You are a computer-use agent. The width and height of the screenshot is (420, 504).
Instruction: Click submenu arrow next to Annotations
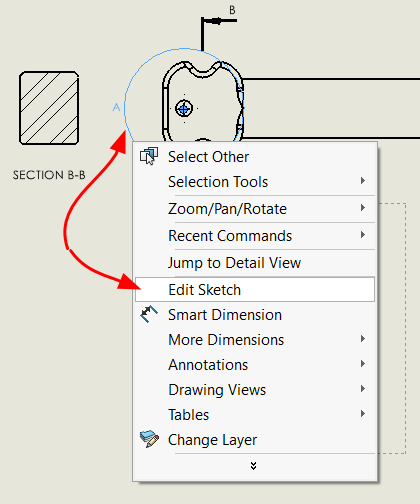[x=363, y=364]
